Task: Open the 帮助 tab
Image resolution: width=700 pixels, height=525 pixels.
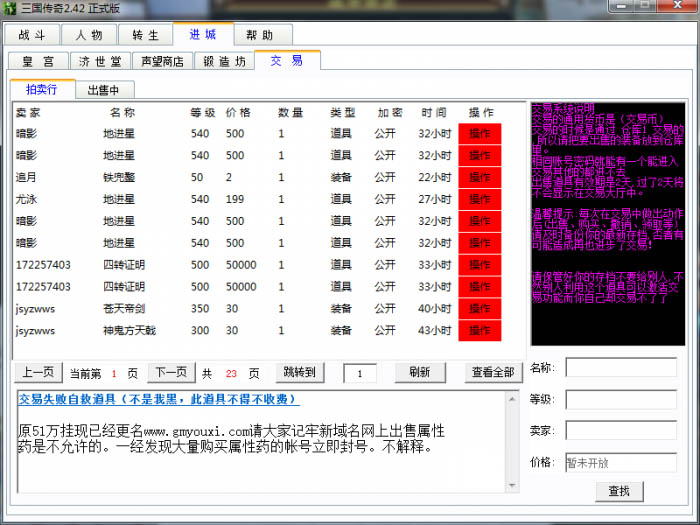Action: (x=262, y=35)
